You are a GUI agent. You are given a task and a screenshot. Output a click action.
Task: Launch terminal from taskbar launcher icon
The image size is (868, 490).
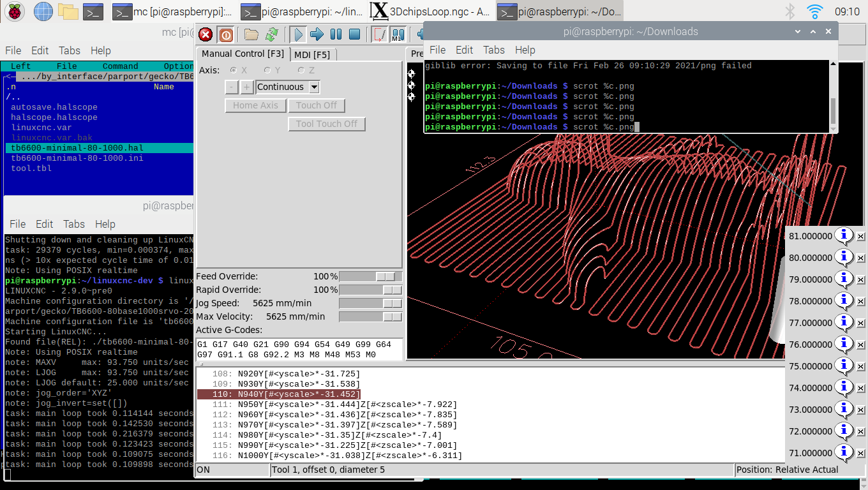93,11
